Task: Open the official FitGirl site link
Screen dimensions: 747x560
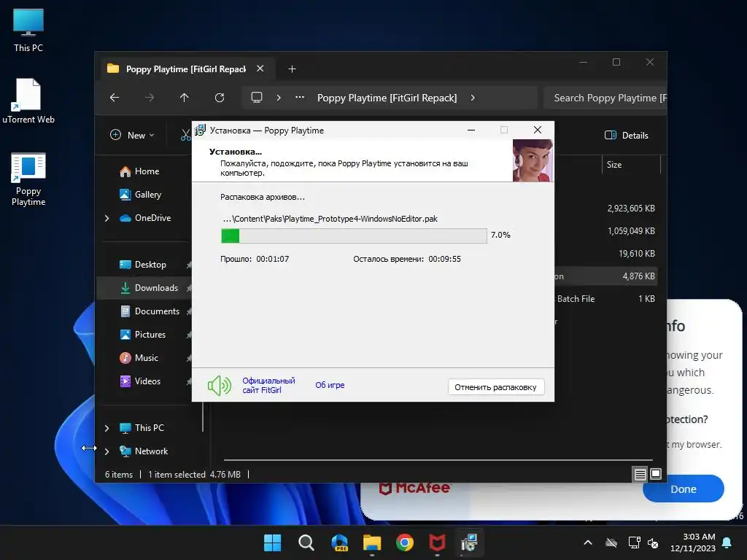Action: coord(268,385)
